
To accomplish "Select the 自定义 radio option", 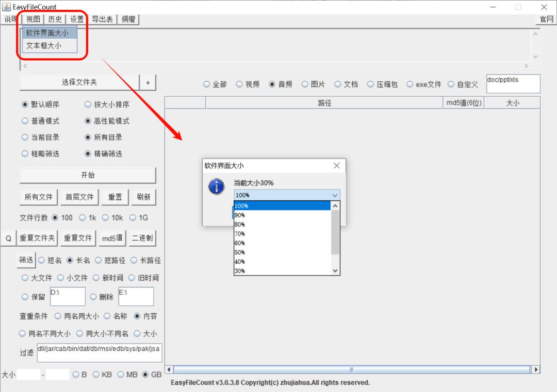I will click(x=463, y=84).
